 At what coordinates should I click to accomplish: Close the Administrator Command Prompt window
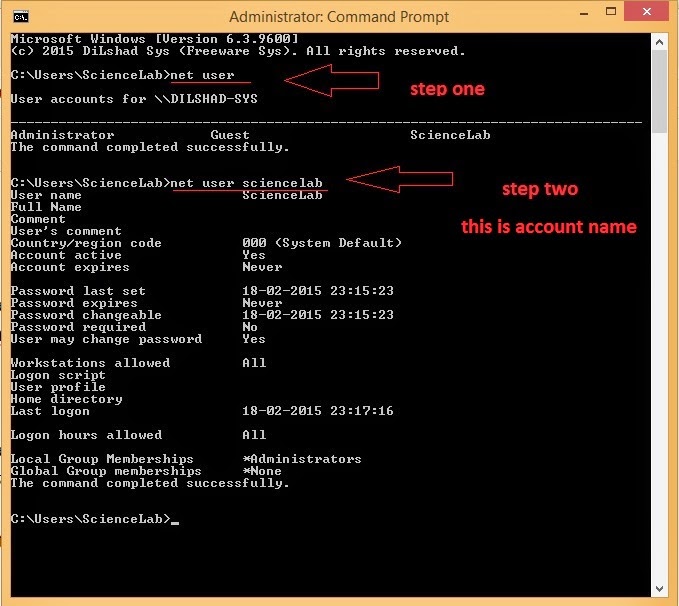click(647, 12)
